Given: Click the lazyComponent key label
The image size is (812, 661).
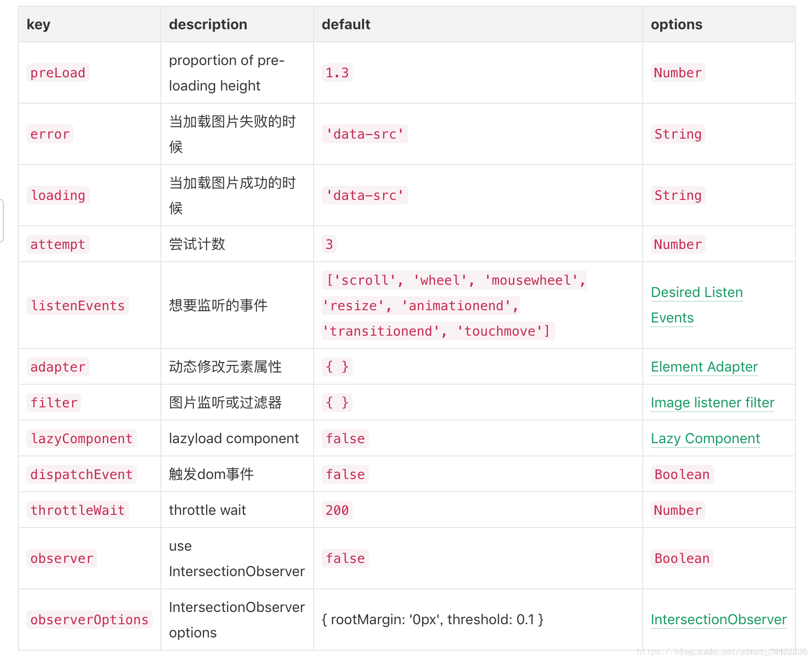Looking at the screenshot, I should 81,438.
